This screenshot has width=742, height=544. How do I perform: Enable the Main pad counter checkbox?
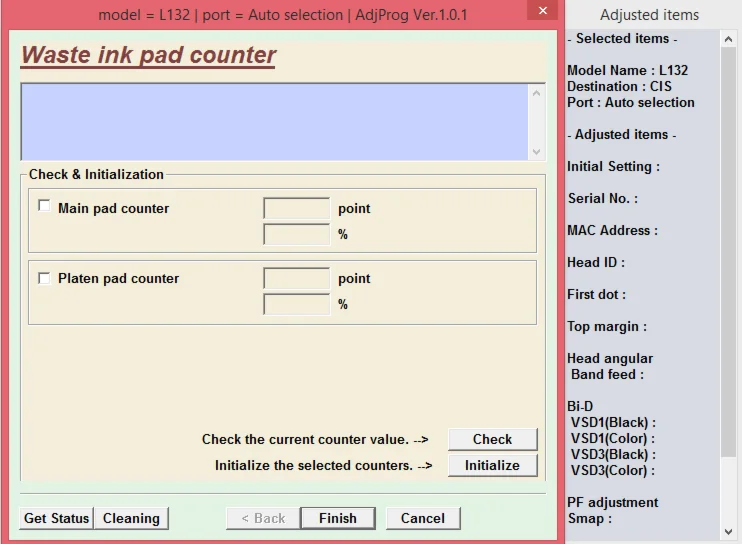44,206
